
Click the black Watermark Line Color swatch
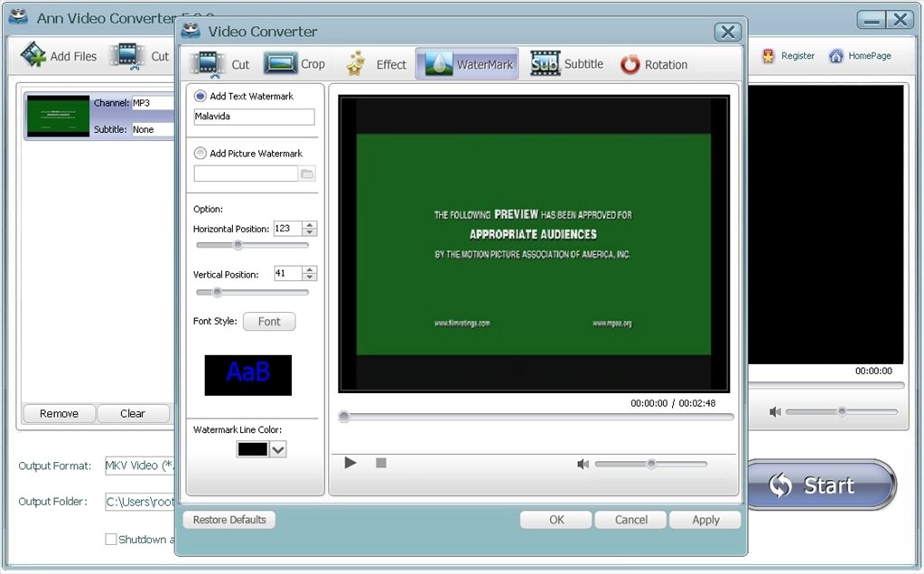pos(252,449)
